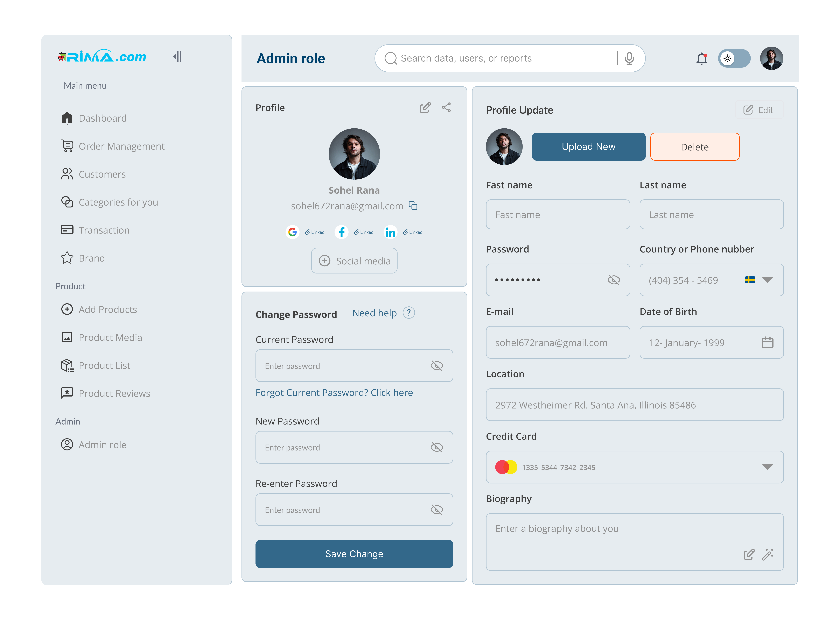Click the microphone icon in the search bar
This screenshot has height=620, width=840.
pos(629,58)
